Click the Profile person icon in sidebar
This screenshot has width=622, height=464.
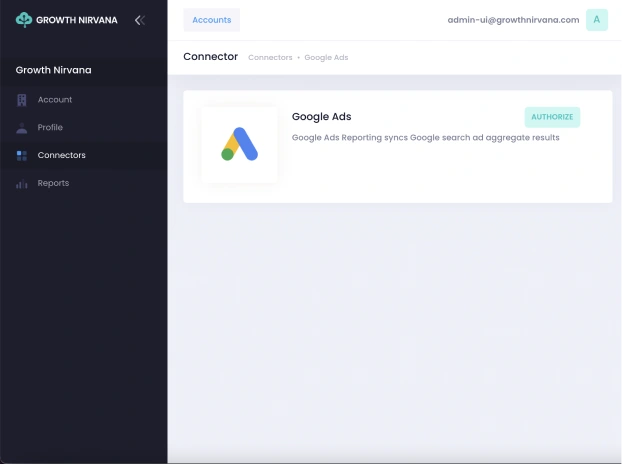(x=22, y=128)
